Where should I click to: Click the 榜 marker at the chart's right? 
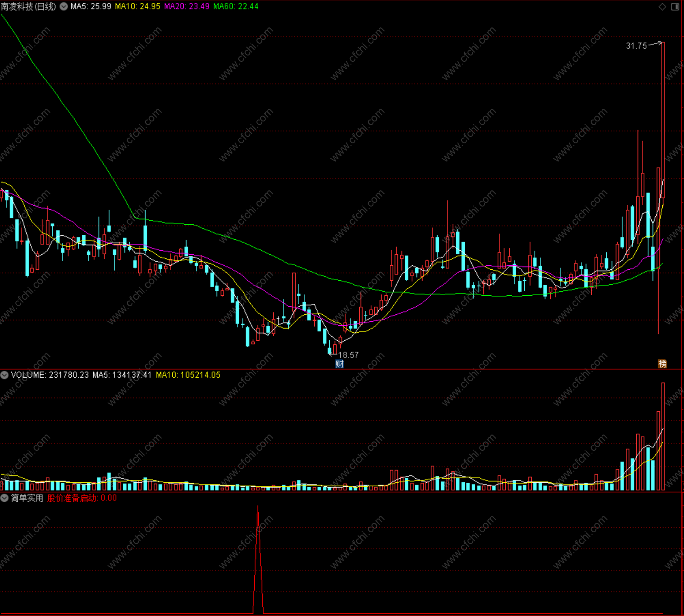663,364
